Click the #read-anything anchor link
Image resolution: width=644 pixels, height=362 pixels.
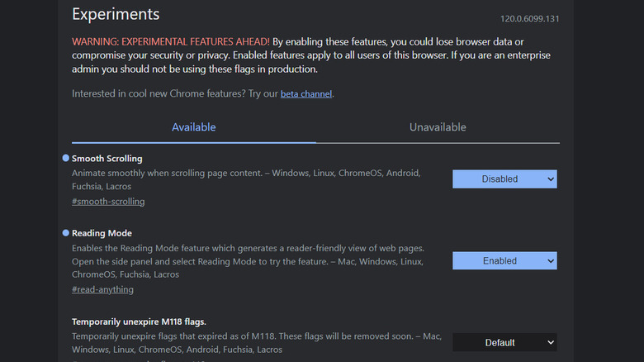[102, 289]
